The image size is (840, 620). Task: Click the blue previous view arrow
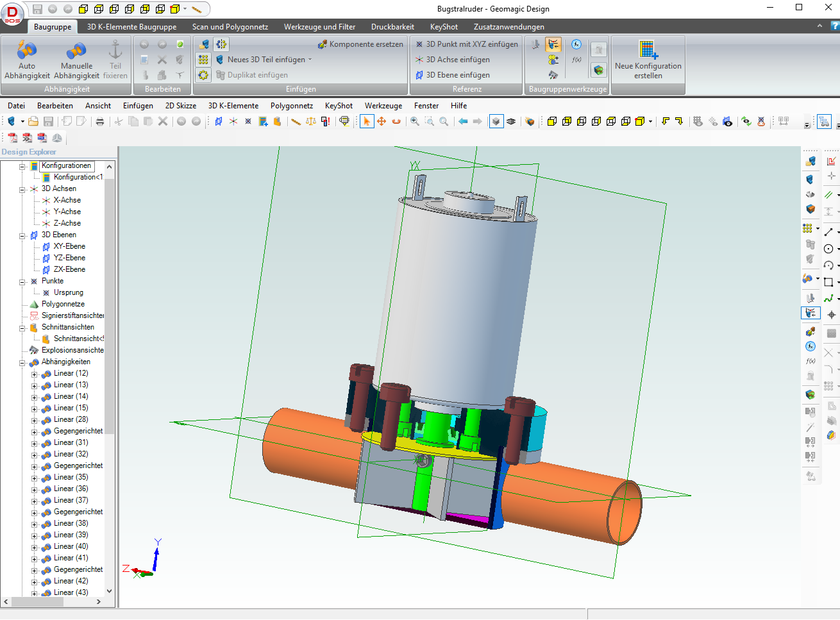(462, 121)
